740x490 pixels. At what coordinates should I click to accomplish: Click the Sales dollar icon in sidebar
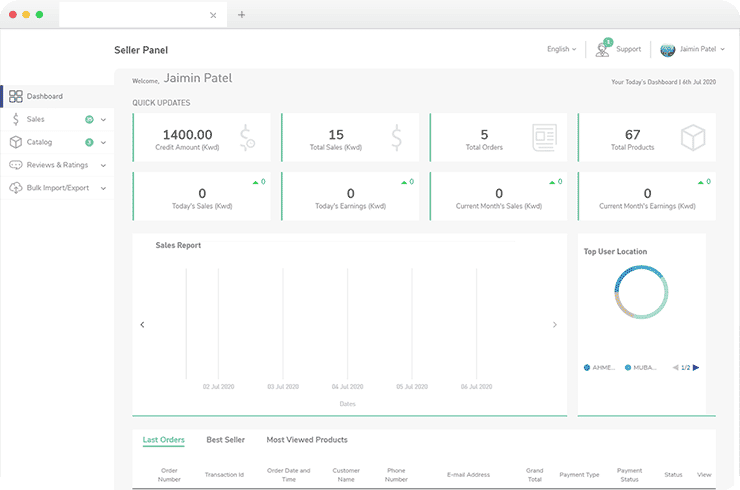(x=16, y=119)
